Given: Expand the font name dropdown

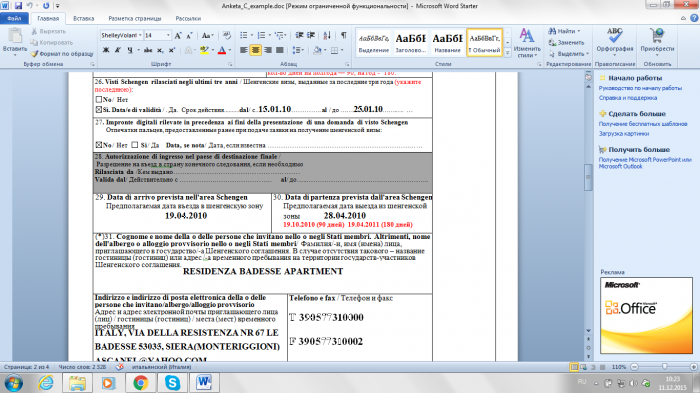Looking at the screenshot, I should [x=140, y=35].
